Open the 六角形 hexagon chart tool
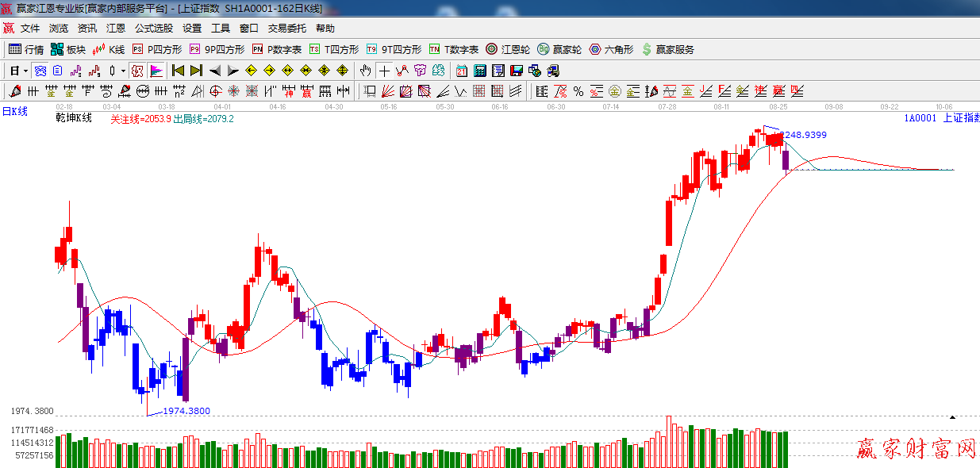The image size is (980, 468). (610, 49)
